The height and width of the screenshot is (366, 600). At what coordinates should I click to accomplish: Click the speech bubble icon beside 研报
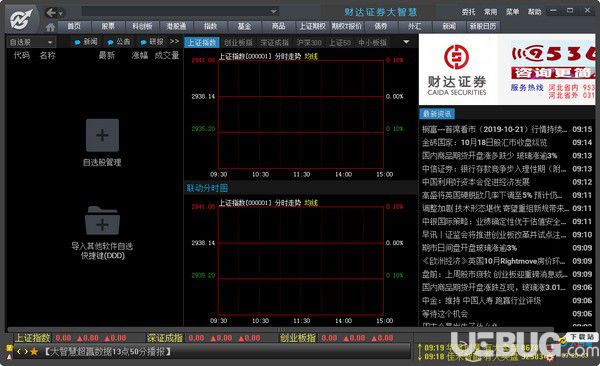pyautogui.click(x=143, y=42)
